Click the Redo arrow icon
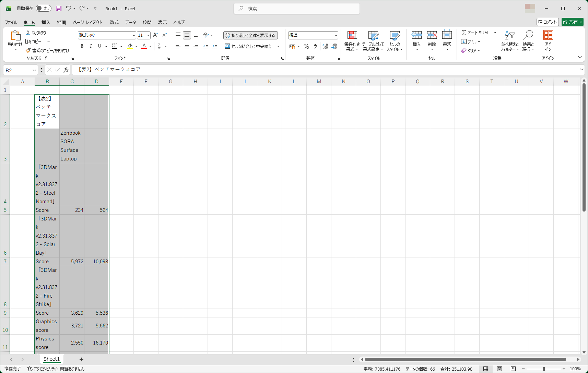Image resolution: width=588 pixels, height=373 pixels. (x=82, y=9)
